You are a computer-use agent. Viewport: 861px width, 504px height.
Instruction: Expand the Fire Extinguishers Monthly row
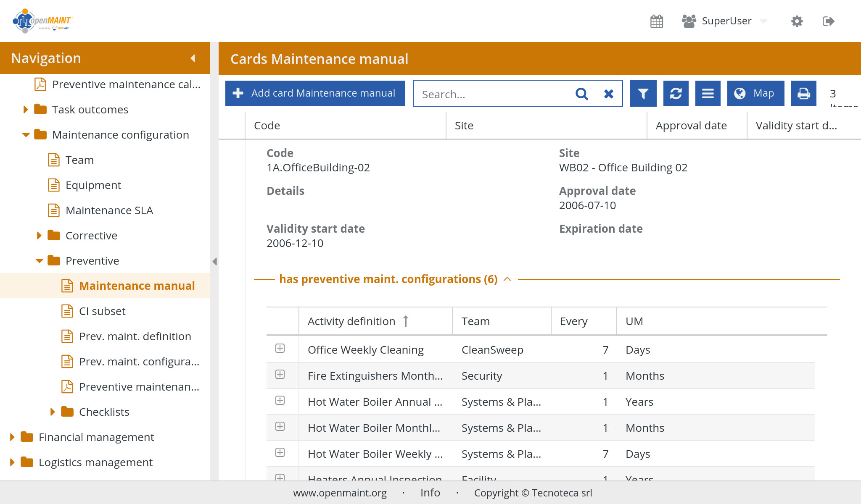280,375
